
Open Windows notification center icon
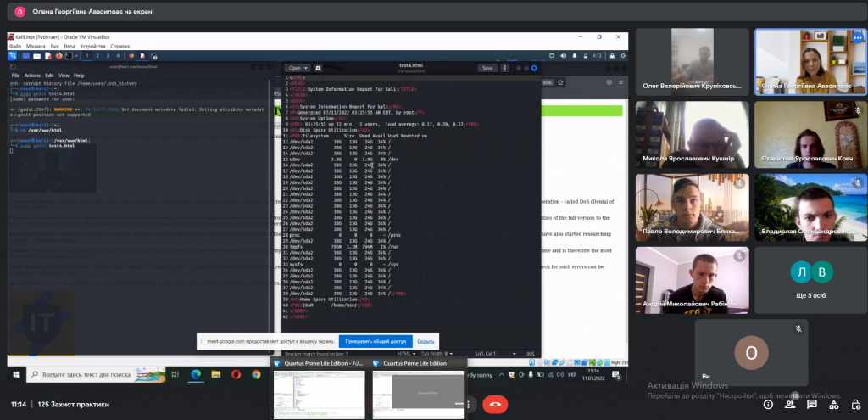(616, 376)
